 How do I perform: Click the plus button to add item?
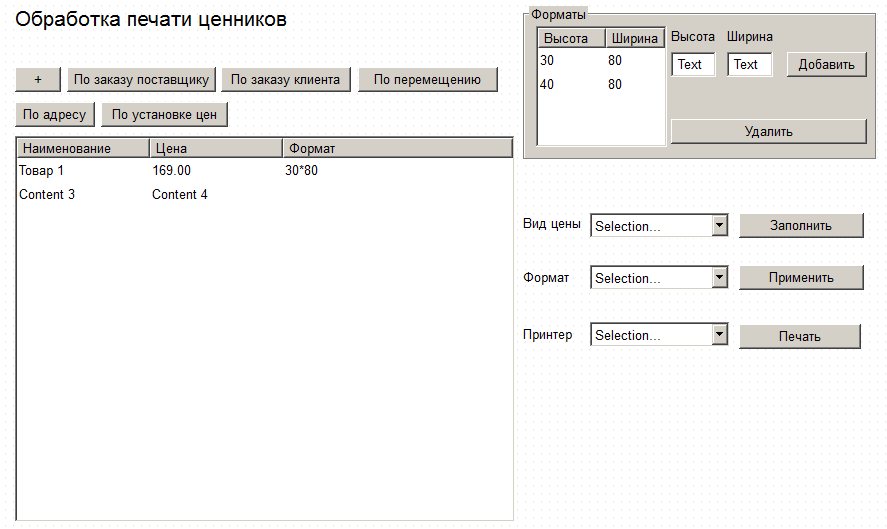point(38,80)
